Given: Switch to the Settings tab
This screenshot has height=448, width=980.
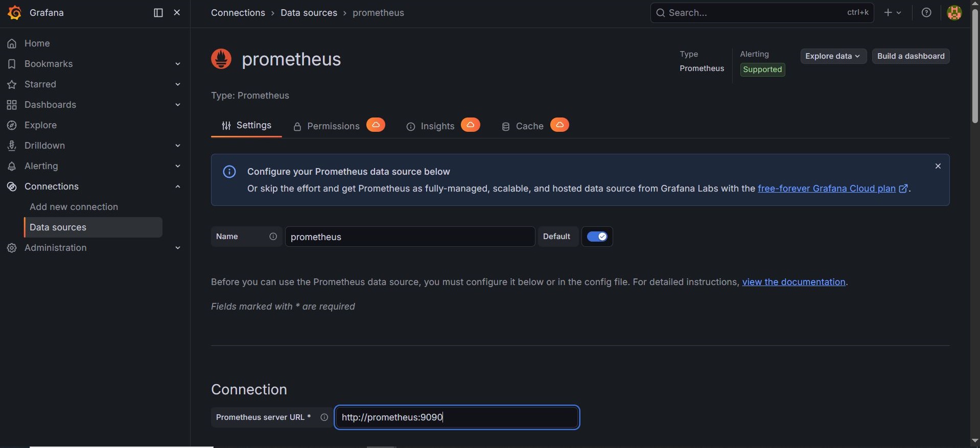Looking at the screenshot, I should point(246,126).
